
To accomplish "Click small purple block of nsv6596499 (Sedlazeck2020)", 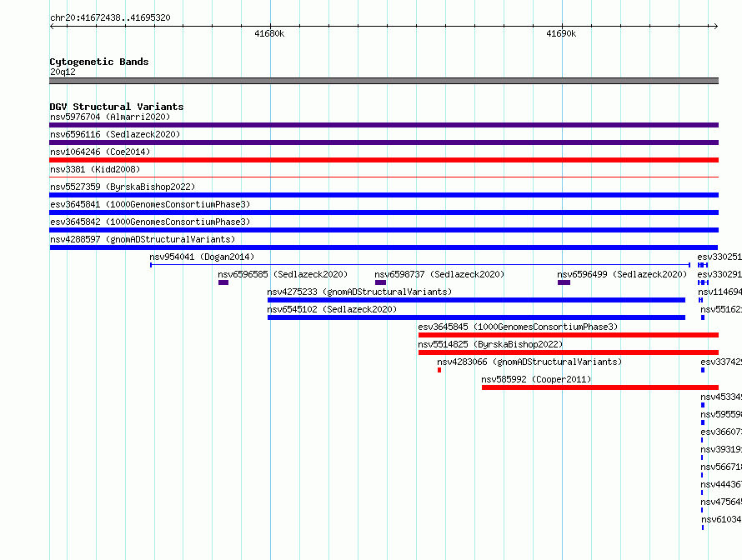I will (x=564, y=282).
